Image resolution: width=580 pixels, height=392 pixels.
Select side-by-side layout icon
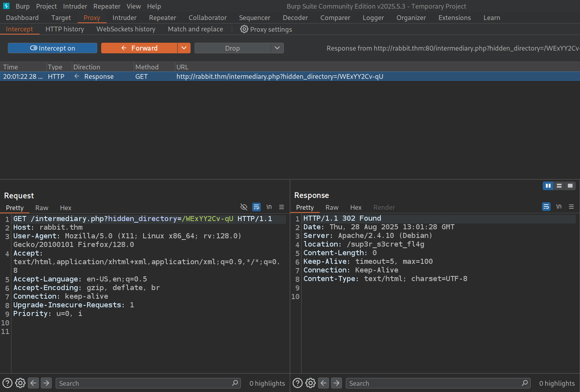tap(548, 186)
